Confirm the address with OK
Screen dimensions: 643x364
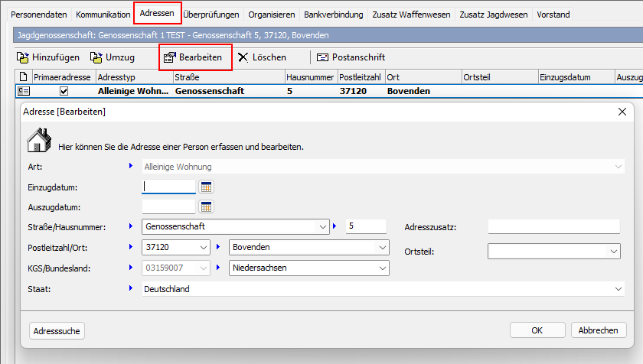tap(537, 330)
